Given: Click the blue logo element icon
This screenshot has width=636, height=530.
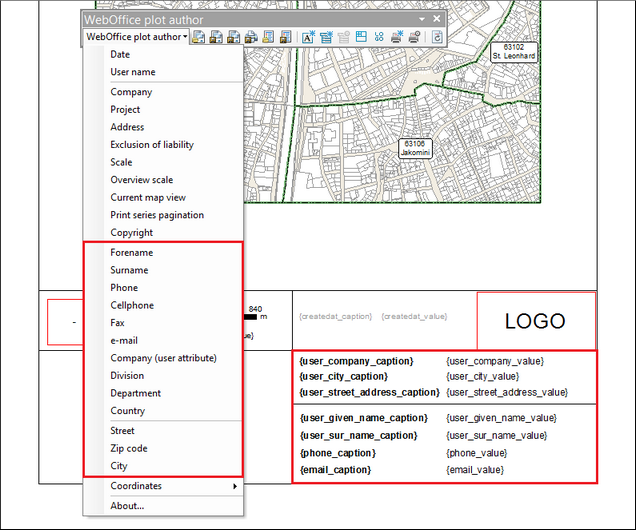Looking at the screenshot, I should tap(379, 37).
